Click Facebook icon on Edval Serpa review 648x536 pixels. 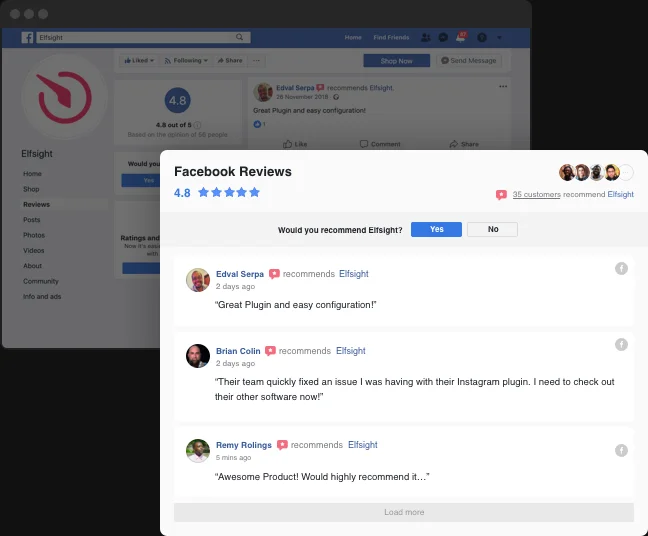tap(621, 269)
